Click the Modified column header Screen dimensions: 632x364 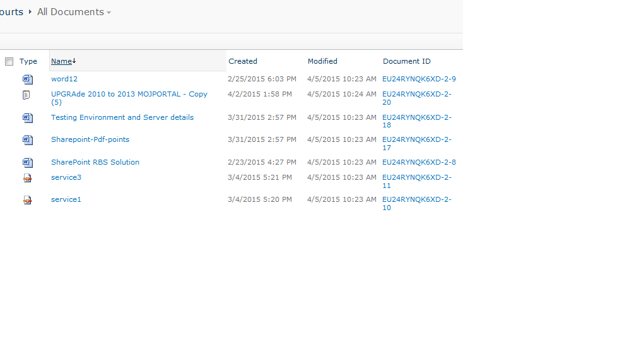(x=322, y=61)
